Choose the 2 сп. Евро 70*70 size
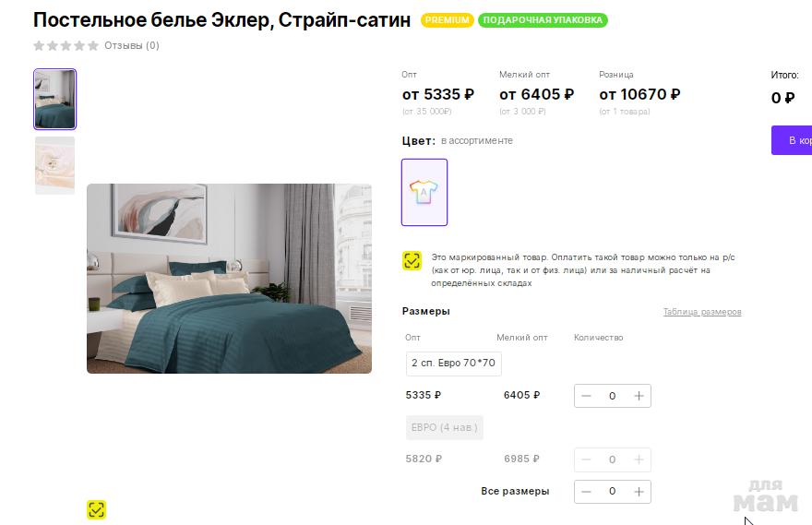The width and height of the screenshot is (812, 525). [453, 364]
